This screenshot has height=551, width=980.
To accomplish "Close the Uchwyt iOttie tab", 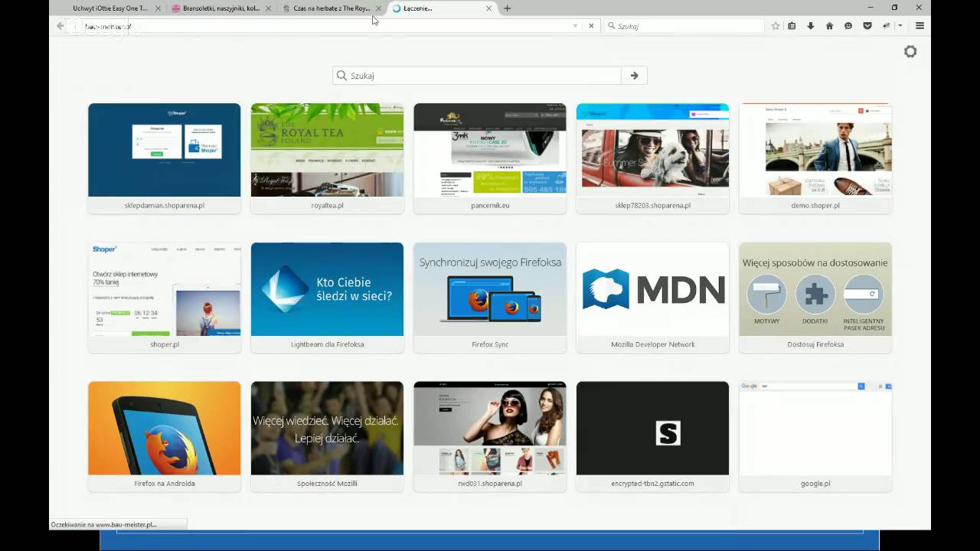I will pos(158,8).
